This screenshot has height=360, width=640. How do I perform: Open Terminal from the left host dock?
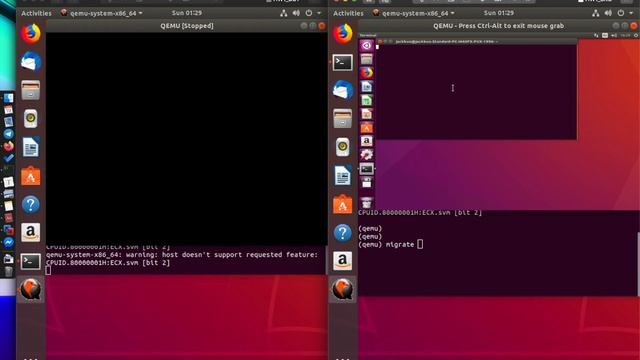[x=31, y=261]
